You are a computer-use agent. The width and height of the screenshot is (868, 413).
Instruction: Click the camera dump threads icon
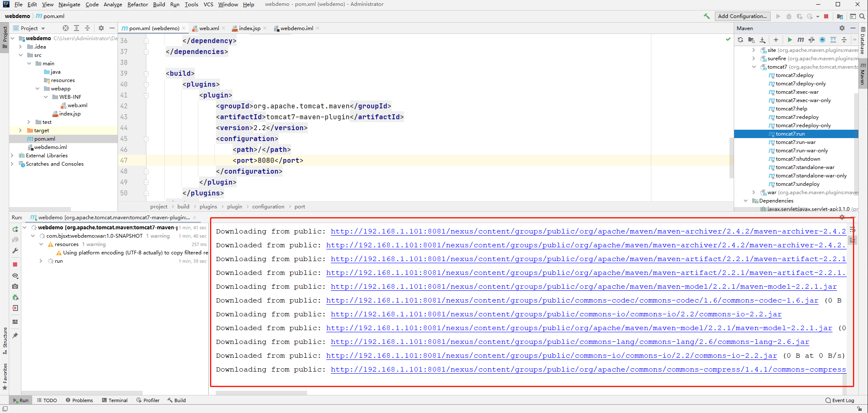pos(15,286)
